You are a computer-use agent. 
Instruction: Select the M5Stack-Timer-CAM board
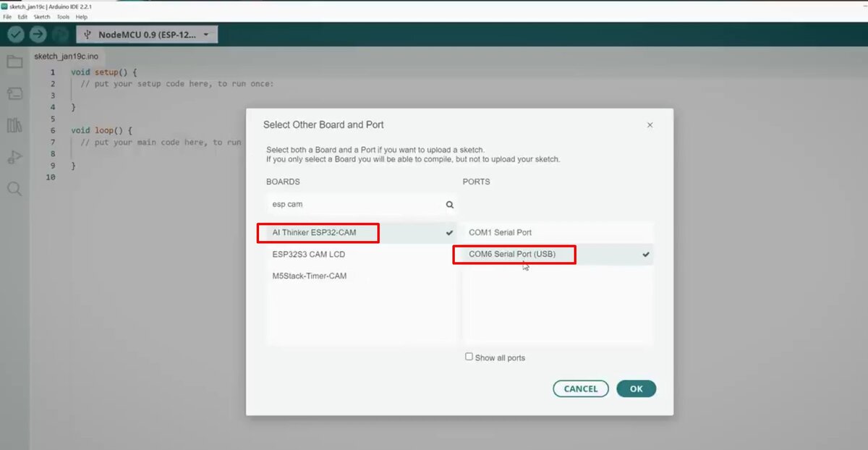362,276
